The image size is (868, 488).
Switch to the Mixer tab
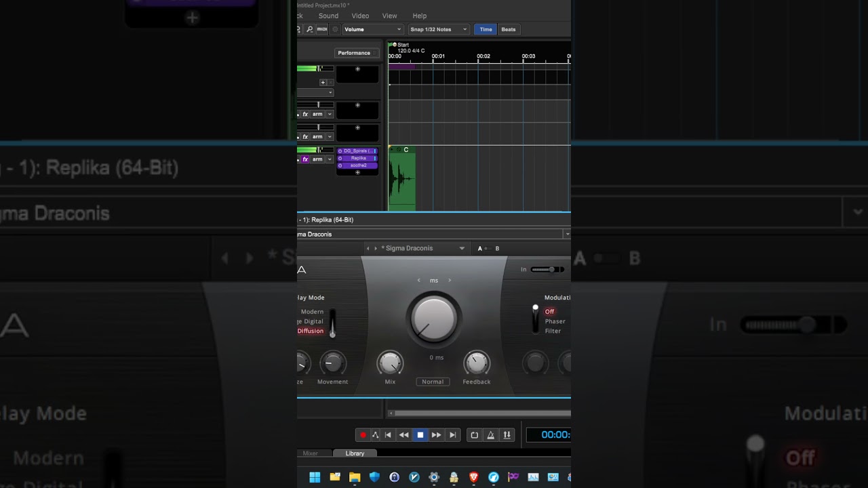coord(312,453)
